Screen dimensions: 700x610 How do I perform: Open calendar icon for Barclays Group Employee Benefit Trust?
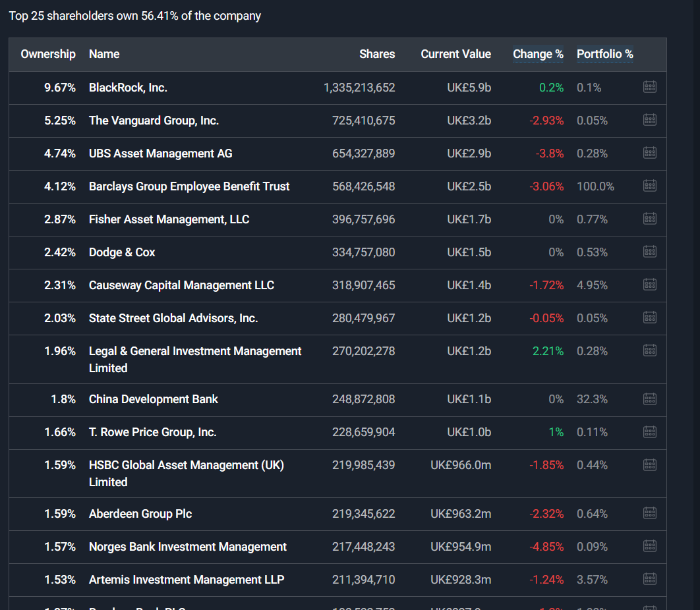coord(649,186)
